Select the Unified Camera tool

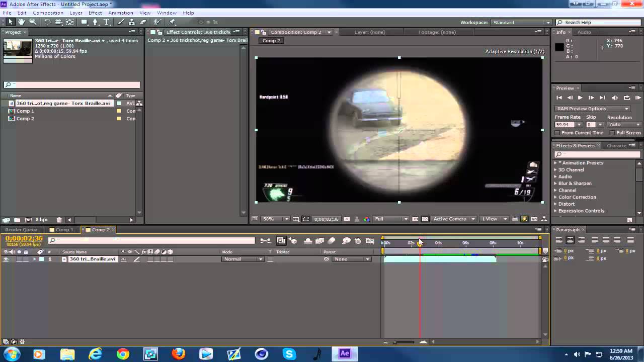(x=58, y=22)
